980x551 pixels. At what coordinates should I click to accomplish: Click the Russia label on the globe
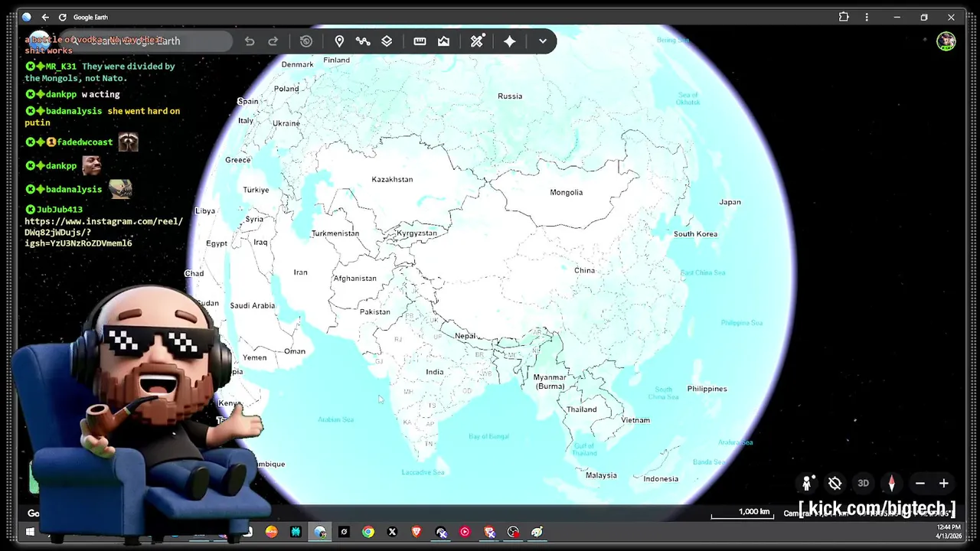510,96
